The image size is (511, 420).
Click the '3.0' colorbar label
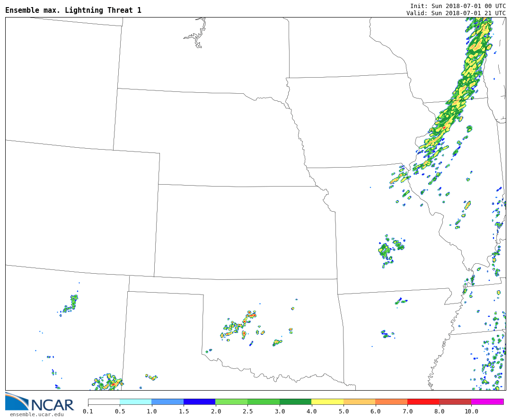(x=280, y=411)
